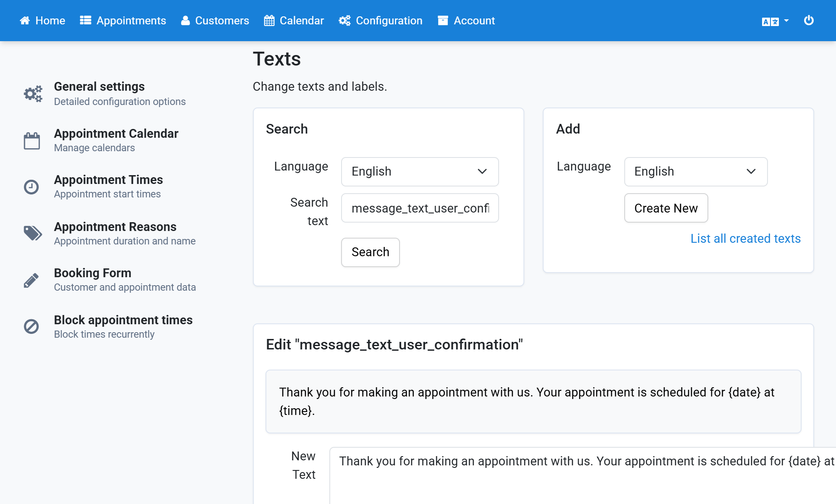Click the Search button
The height and width of the screenshot is (504, 836).
(371, 252)
